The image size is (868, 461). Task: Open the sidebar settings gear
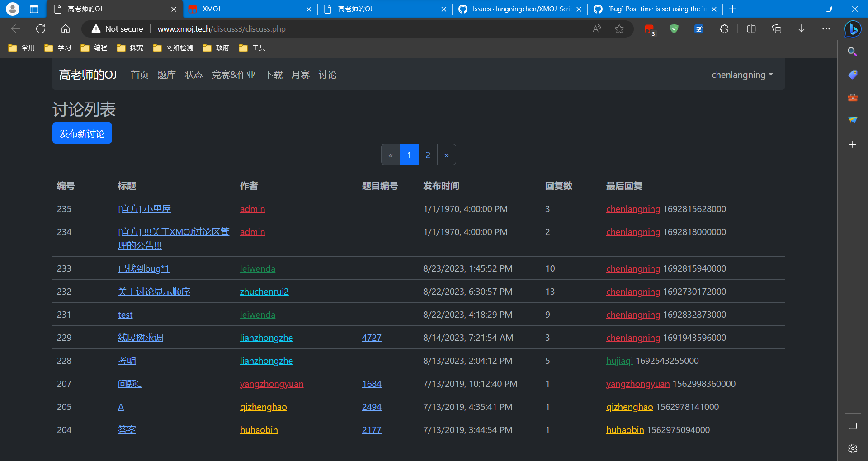pos(853,449)
